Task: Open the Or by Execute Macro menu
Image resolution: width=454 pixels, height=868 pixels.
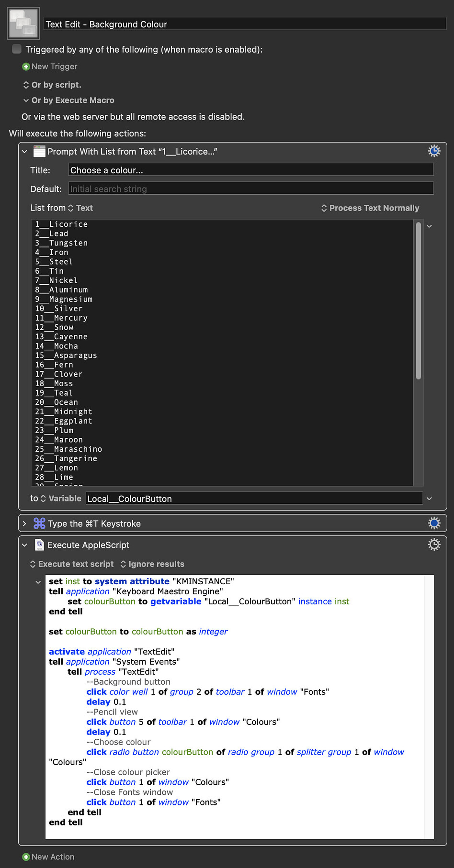Action: pos(68,100)
